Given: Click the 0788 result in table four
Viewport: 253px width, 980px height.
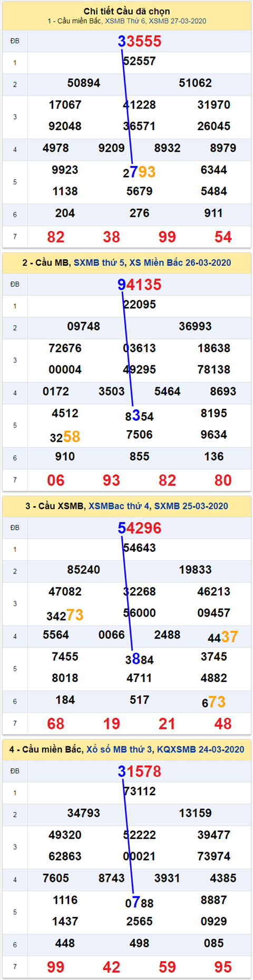Looking at the screenshot, I should pyautogui.click(x=139, y=903).
